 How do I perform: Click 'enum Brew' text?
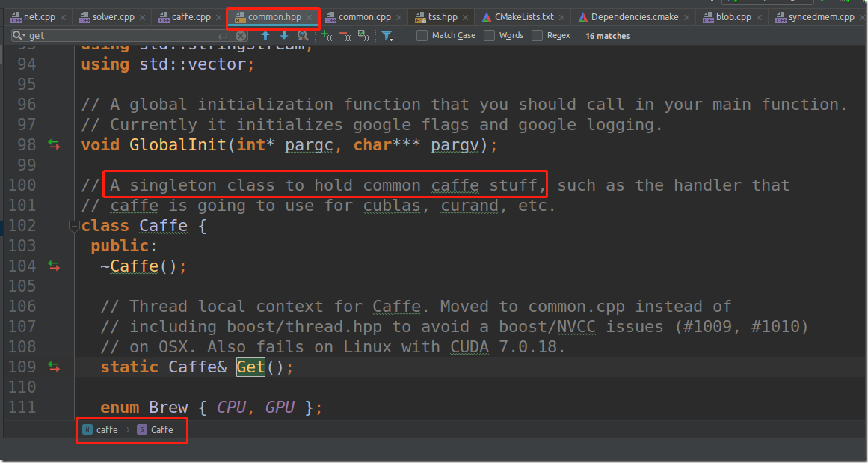click(144, 407)
